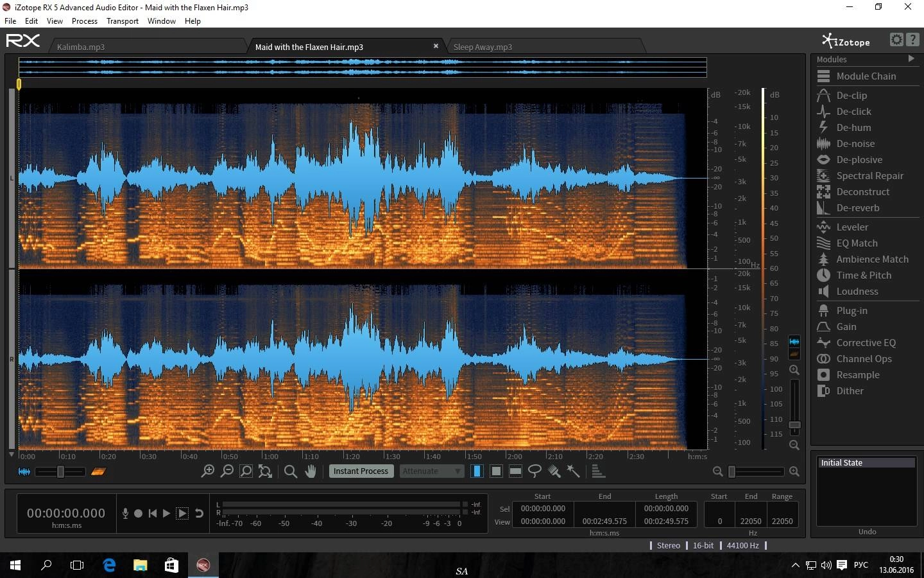Open the Corrective EQ module

pos(866,342)
